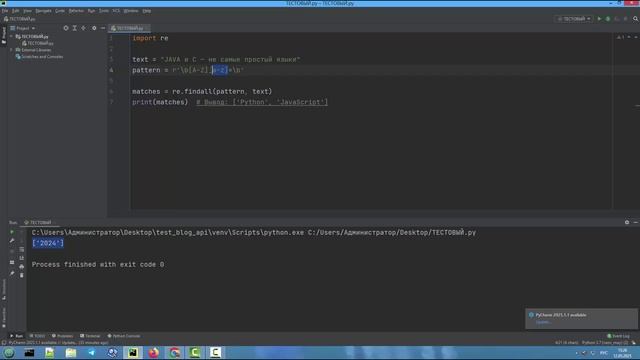
Task: Open the VCS menu
Action: pyautogui.click(x=116, y=11)
